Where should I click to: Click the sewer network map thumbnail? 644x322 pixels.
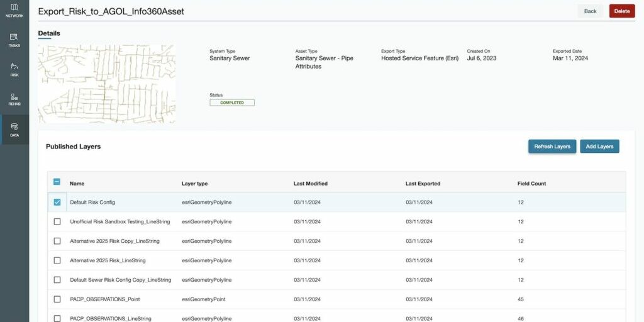coord(107,84)
